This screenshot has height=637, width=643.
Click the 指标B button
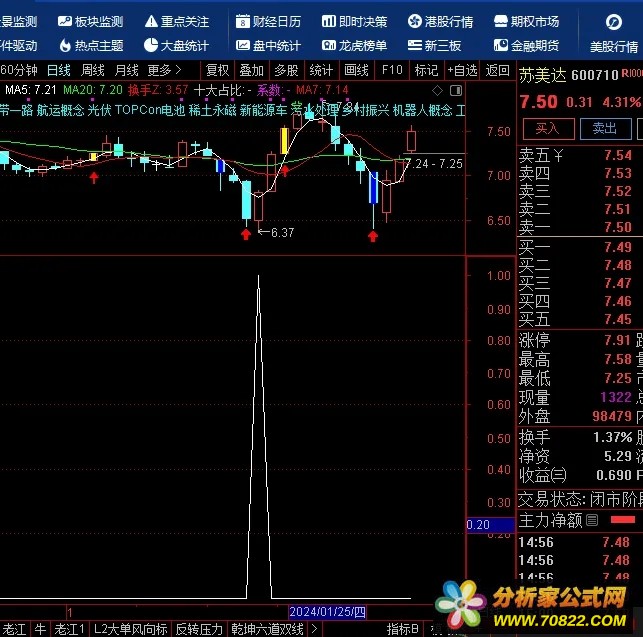click(402, 629)
